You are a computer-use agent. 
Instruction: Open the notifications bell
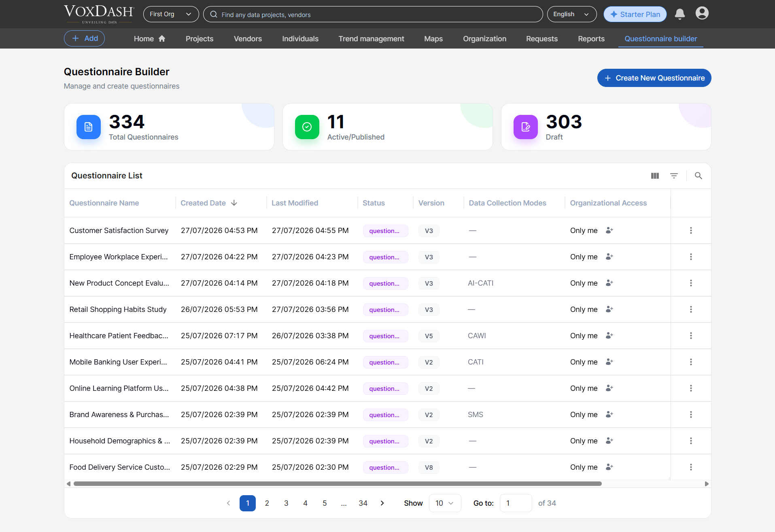coord(680,14)
